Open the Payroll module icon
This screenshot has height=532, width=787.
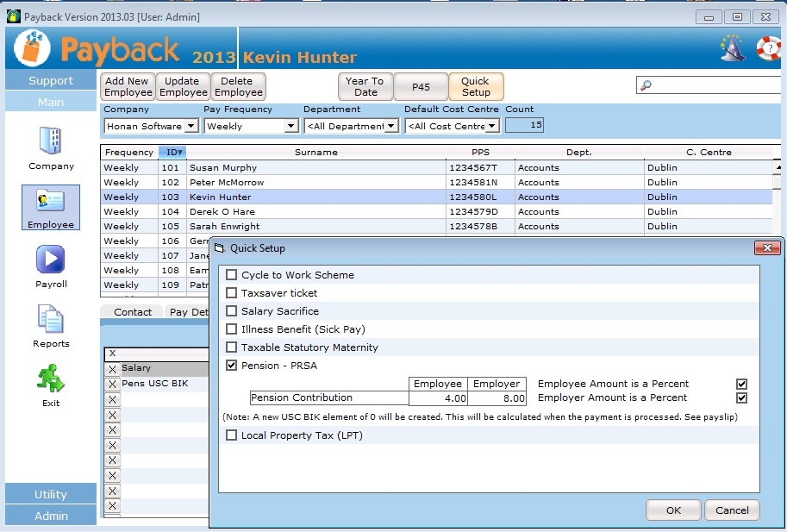(x=51, y=260)
